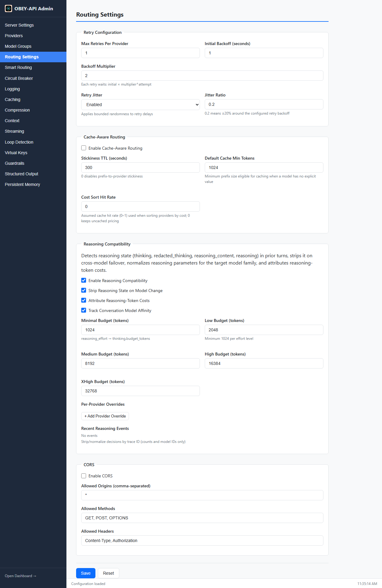This screenshot has width=382, height=588.
Task: Uncheck Track Conversation Model Affinity
Action: click(84, 310)
